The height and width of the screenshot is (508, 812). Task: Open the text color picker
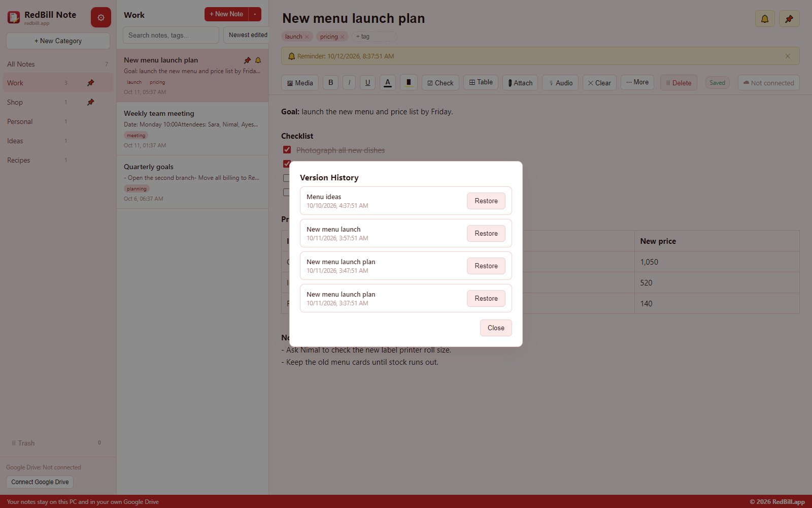[x=388, y=82]
